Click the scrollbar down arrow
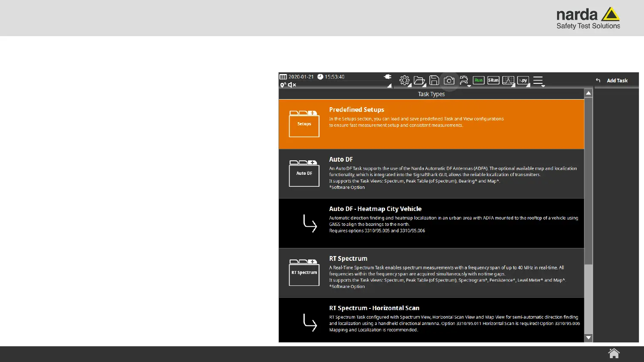The width and height of the screenshot is (644, 362). [x=588, y=338]
